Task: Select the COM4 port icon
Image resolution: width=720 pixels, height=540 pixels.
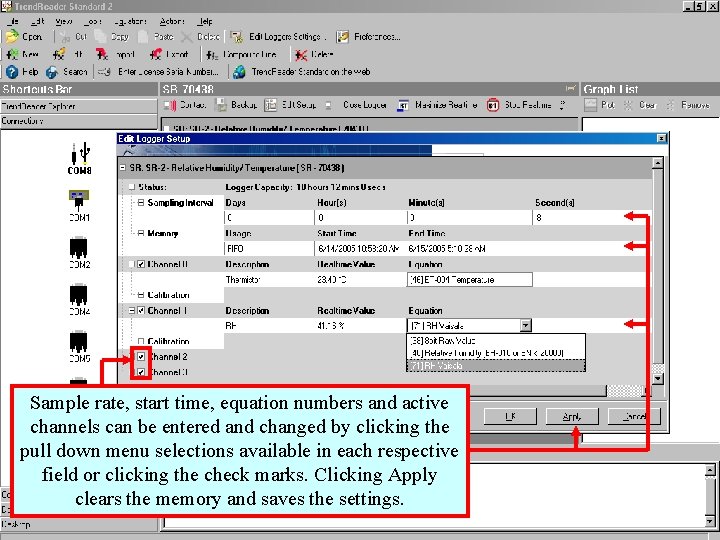Action: (x=79, y=295)
